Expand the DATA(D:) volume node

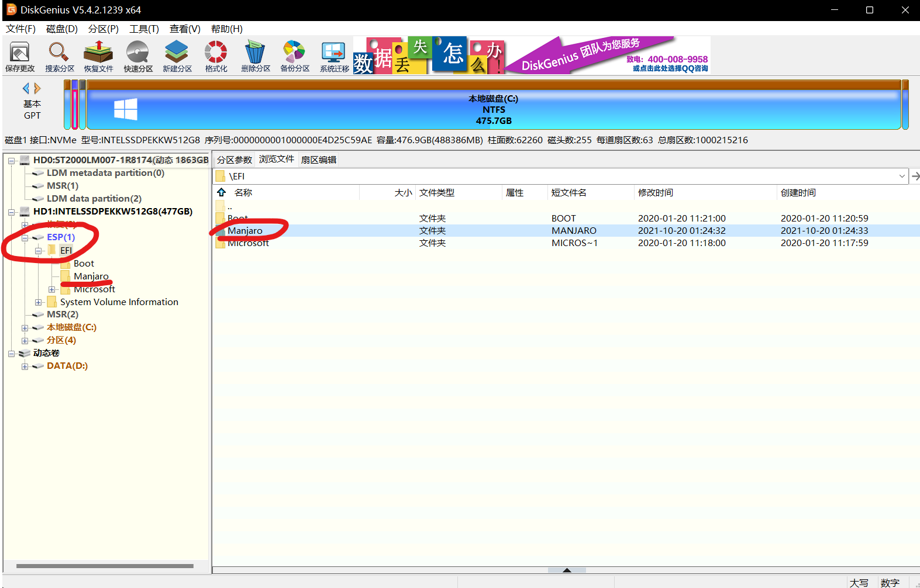[x=25, y=366]
